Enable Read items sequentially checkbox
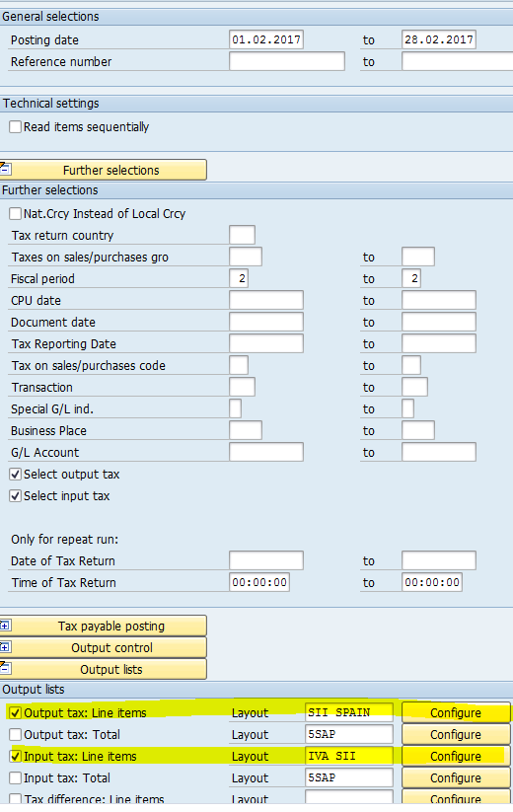 (16, 127)
